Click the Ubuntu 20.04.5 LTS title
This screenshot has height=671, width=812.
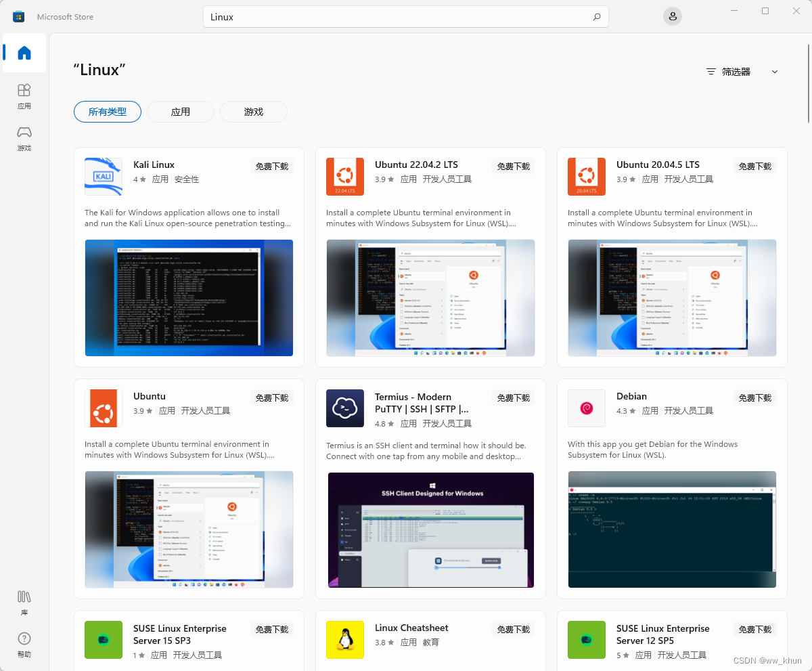tap(658, 165)
